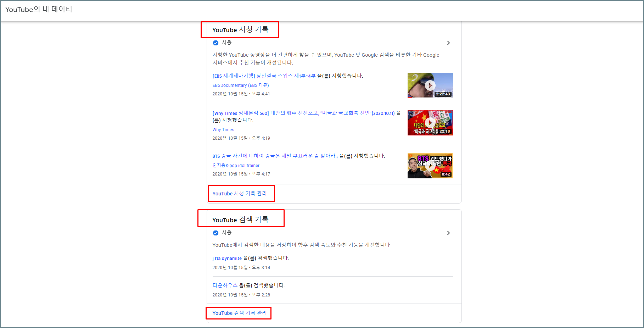Screen dimensions: 644x328
Task: Expand the YouTube 시청 기록 chevron arrow
Action: [448, 43]
